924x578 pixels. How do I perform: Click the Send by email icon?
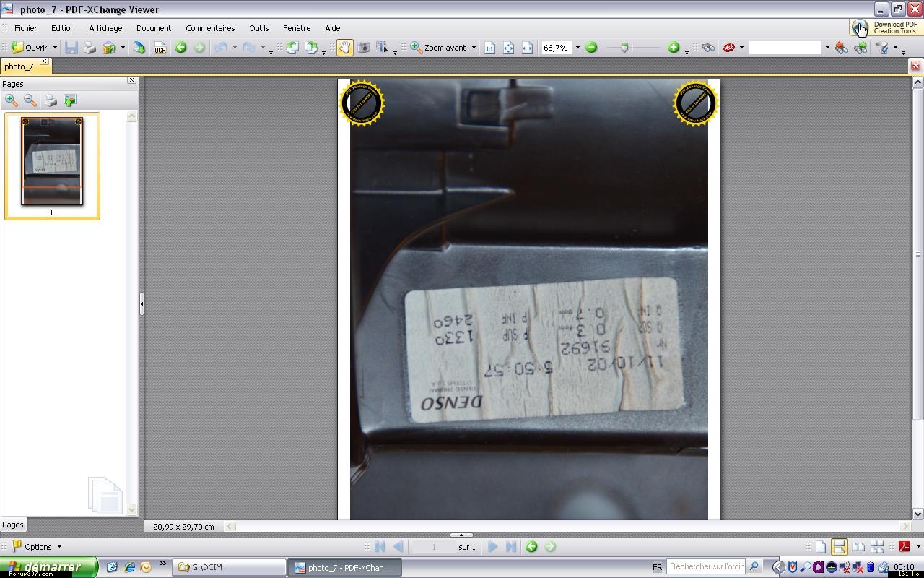pyautogui.click(x=109, y=48)
